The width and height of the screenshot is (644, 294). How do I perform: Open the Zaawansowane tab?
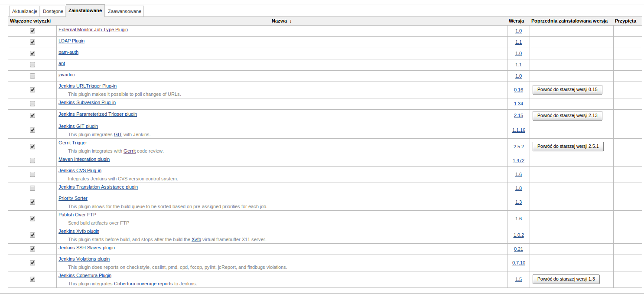pyautogui.click(x=124, y=11)
